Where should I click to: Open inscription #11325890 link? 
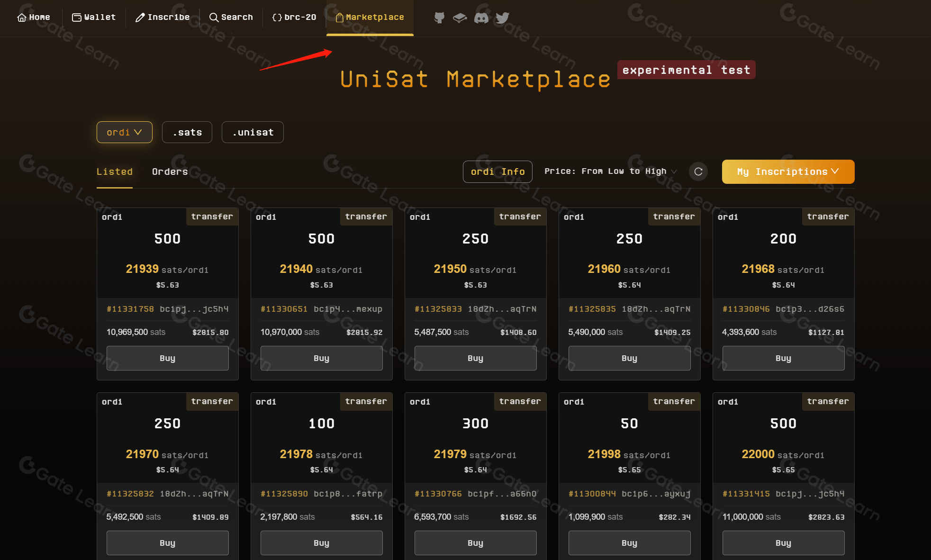click(x=284, y=494)
